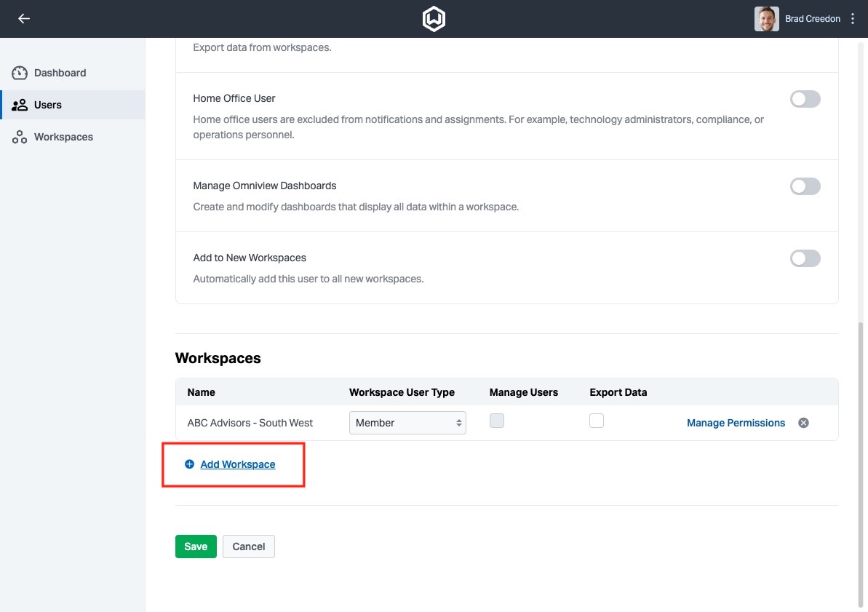Click the Dashboard gauge icon
868x612 pixels.
coord(20,73)
